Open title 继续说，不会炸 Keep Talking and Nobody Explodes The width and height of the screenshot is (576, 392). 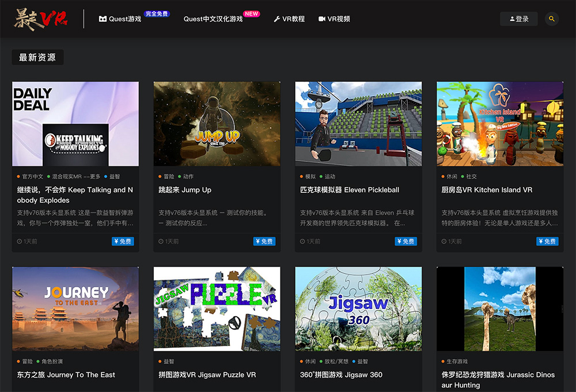tap(75, 195)
